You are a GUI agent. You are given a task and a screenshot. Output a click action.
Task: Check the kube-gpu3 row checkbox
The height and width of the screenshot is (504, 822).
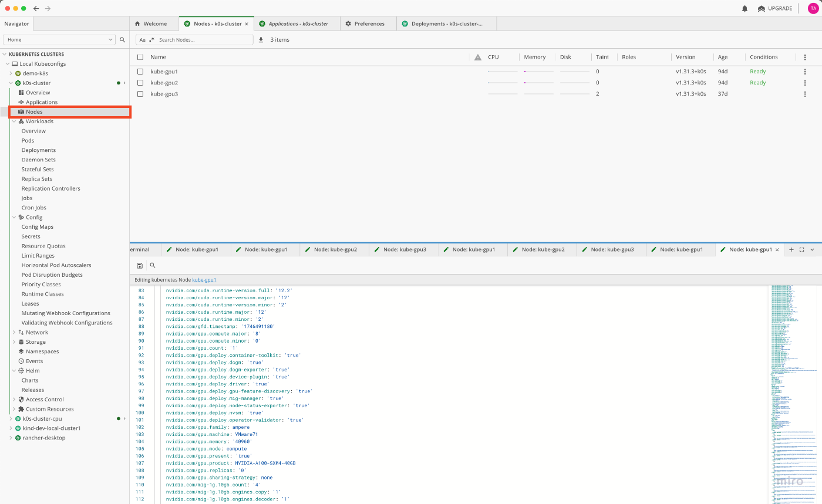[140, 94]
